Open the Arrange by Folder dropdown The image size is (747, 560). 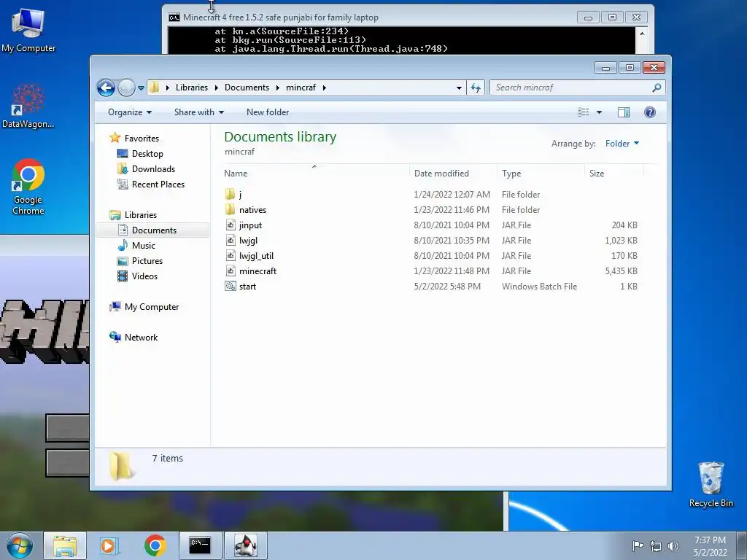click(x=622, y=144)
